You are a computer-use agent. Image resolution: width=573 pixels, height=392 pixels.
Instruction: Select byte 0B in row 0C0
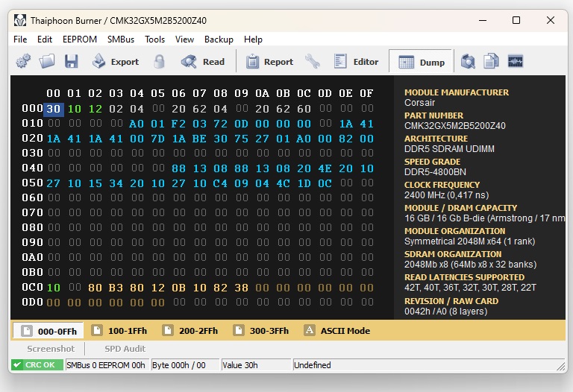[x=179, y=288]
